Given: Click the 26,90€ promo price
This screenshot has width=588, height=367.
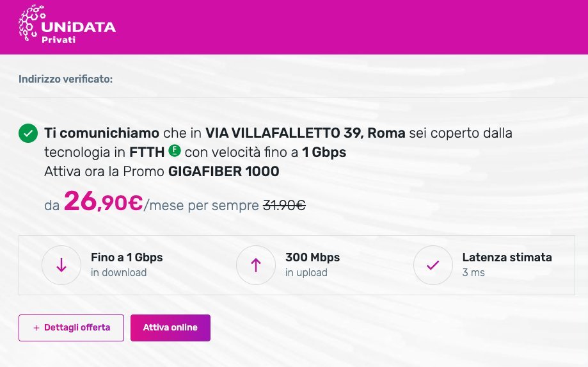Looking at the screenshot, I should [104, 202].
